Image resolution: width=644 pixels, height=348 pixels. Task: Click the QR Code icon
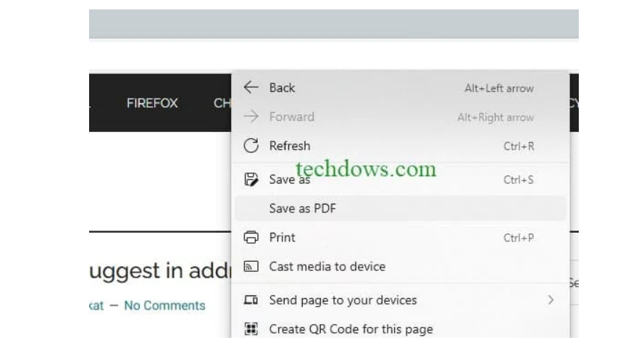coord(251,328)
